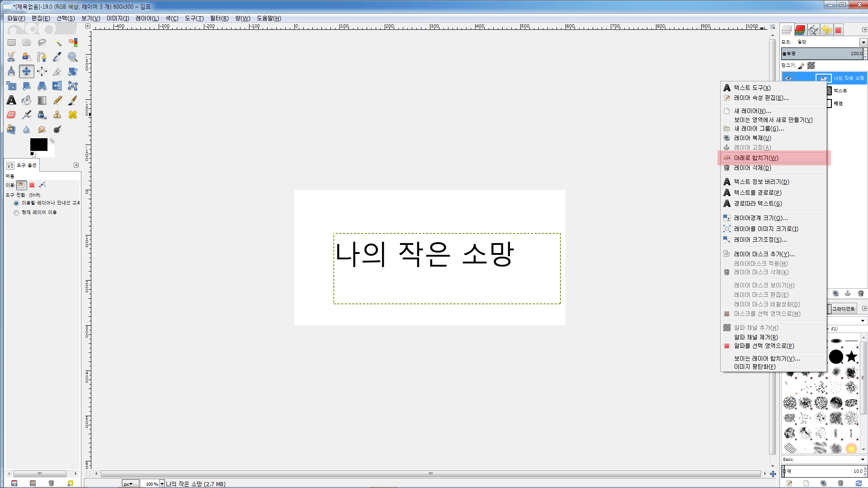
Task: Select the Flip tool
Action: tap(57, 86)
